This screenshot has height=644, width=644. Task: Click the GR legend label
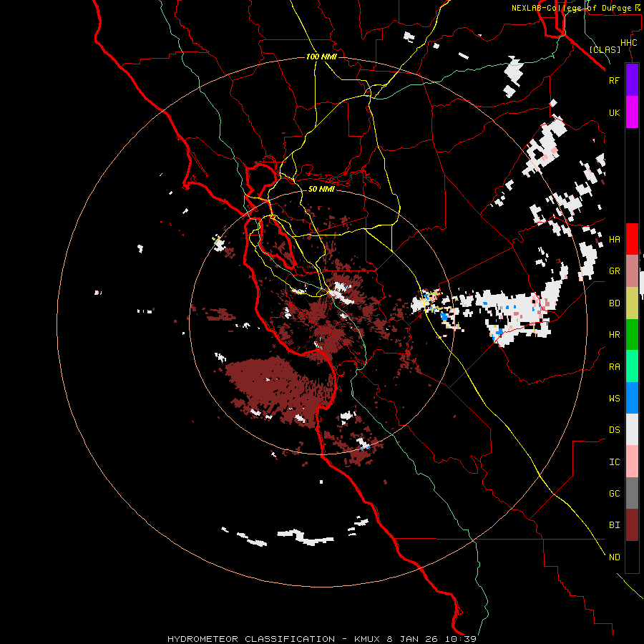(x=614, y=271)
